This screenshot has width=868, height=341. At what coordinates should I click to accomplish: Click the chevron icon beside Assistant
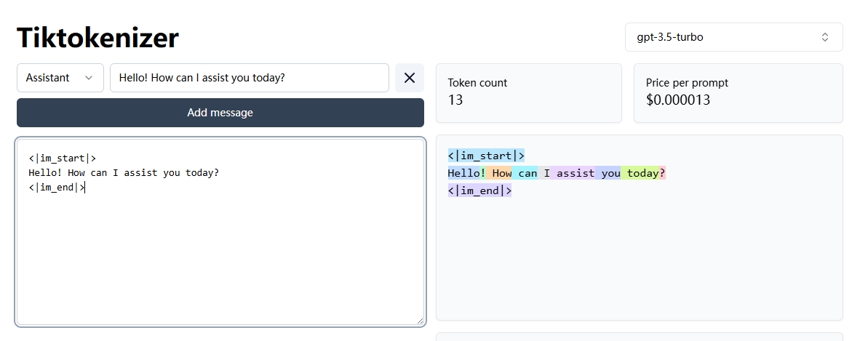click(x=89, y=78)
